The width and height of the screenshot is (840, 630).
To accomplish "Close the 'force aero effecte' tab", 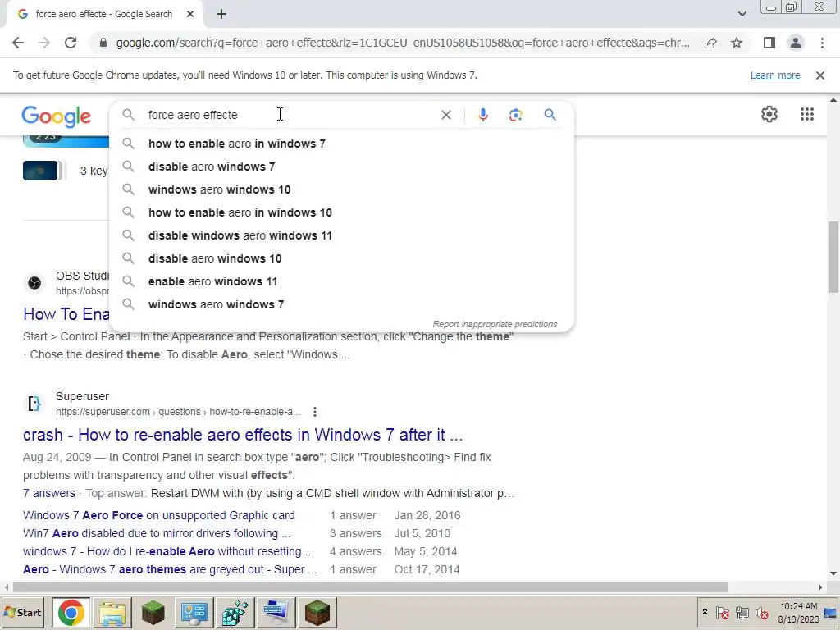I will 190,15.
